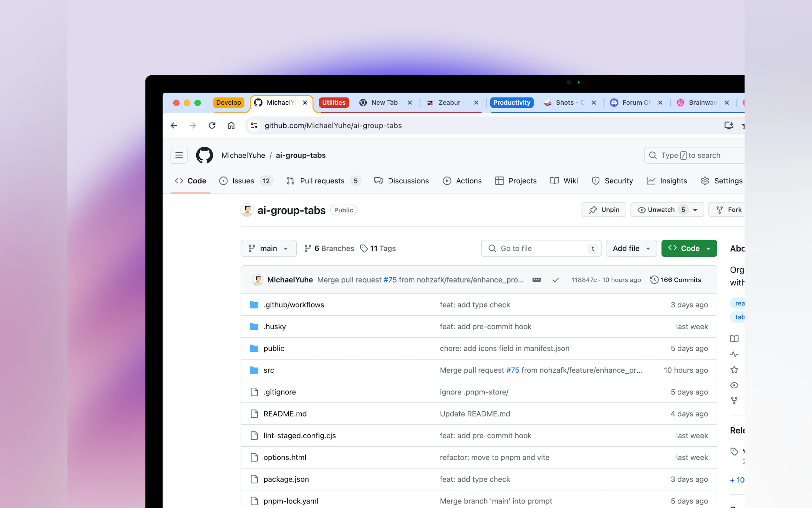Click the src folder icon
Viewport: 812px width, 508px height.
(x=254, y=370)
